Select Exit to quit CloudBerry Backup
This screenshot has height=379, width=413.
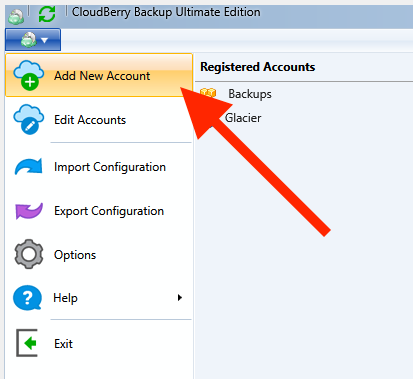tap(99, 343)
